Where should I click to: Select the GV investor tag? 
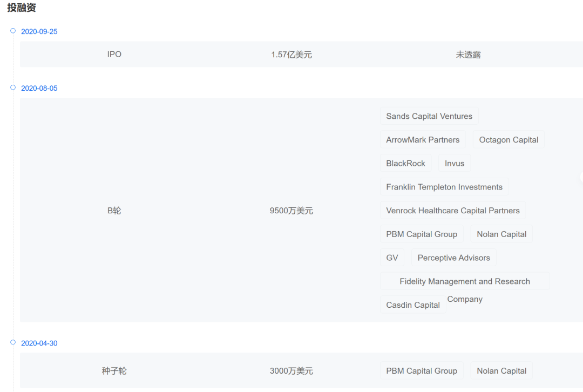tap(392, 258)
